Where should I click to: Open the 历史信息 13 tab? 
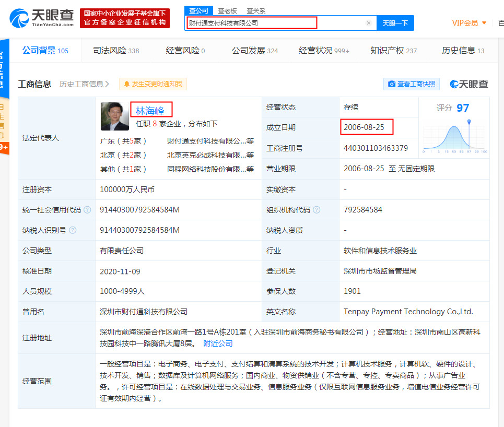click(463, 51)
